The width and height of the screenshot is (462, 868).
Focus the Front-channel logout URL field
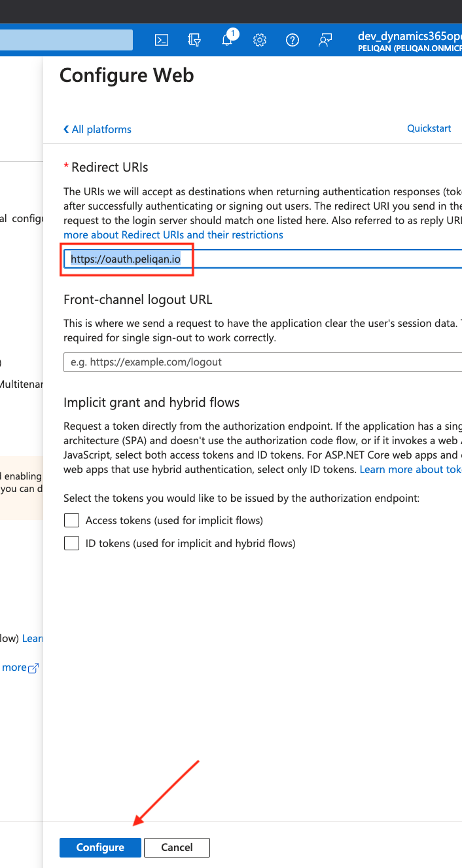coord(262,362)
